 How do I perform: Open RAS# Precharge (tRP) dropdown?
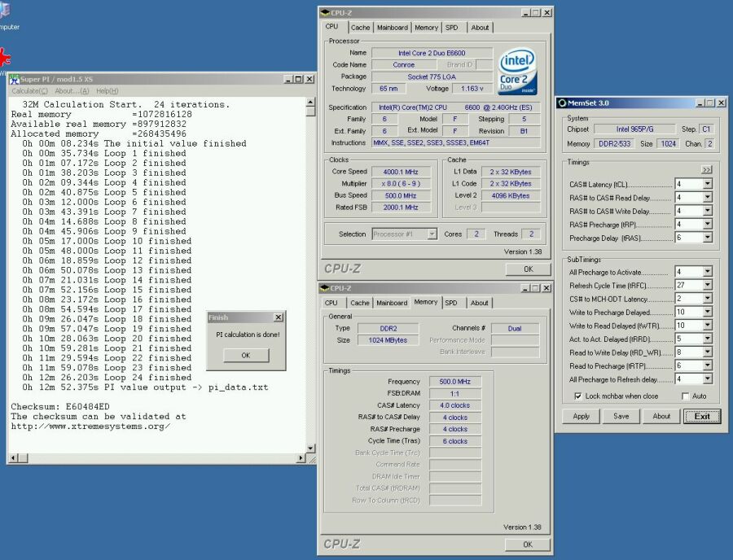click(x=707, y=225)
